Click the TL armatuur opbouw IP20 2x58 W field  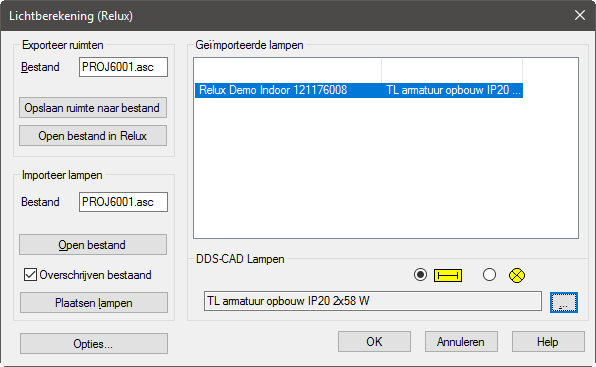click(x=372, y=301)
